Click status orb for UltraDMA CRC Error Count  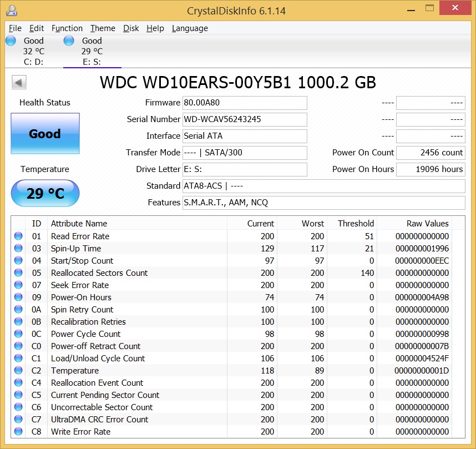(18, 419)
